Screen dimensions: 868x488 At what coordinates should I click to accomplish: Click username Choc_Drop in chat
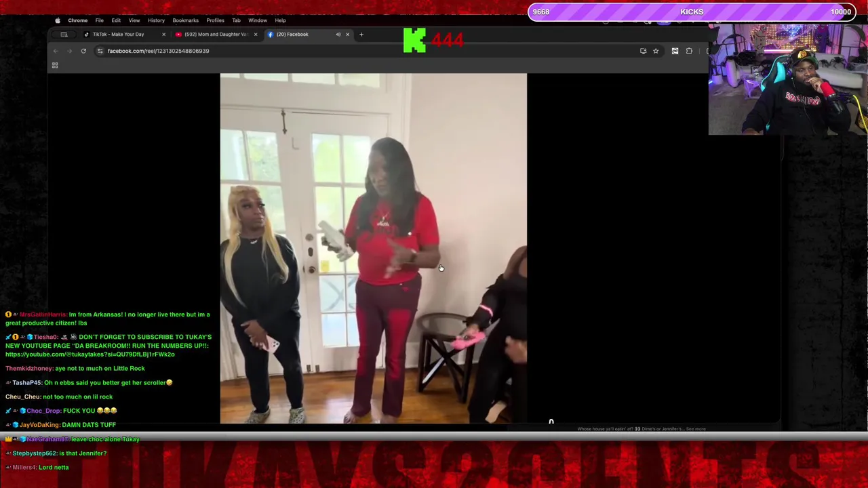click(x=43, y=411)
